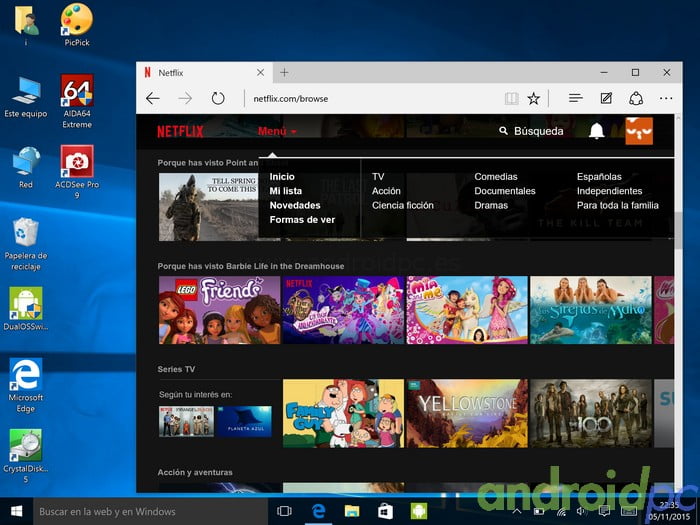Open Netflix Búsqueda search
Viewport: 700px width, 525px height.
(531, 131)
